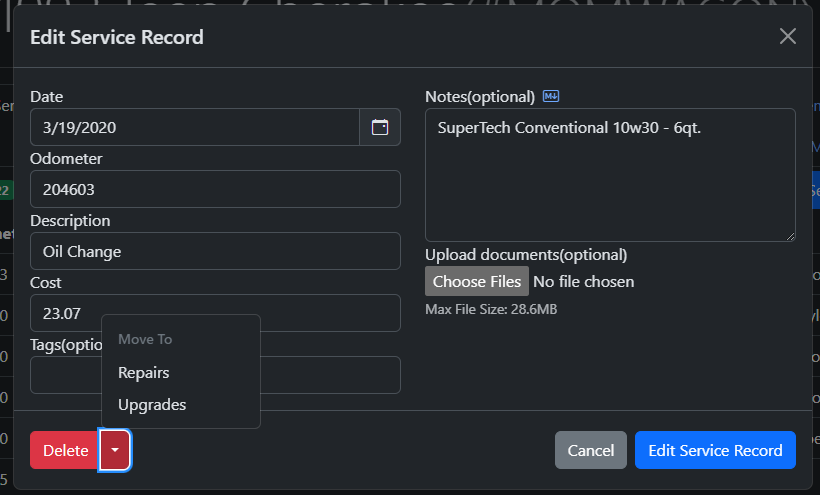Focus the Date field showing 3/19/2020
This screenshot has width=820, height=495.
[x=195, y=127]
